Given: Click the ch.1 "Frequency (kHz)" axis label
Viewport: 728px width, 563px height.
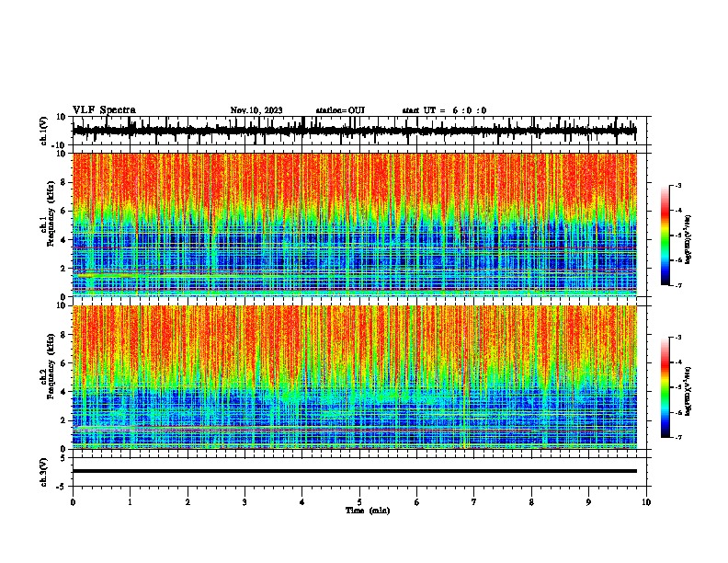Looking at the screenshot, I should (x=51, y=213).
